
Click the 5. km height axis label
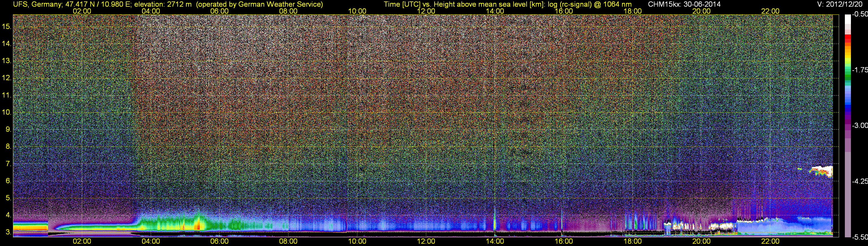8,198
